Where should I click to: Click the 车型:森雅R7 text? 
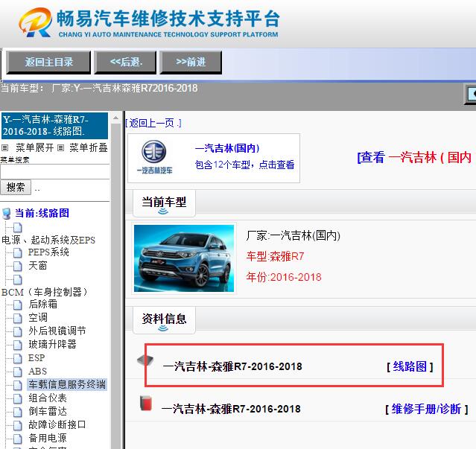pos(275,256)
